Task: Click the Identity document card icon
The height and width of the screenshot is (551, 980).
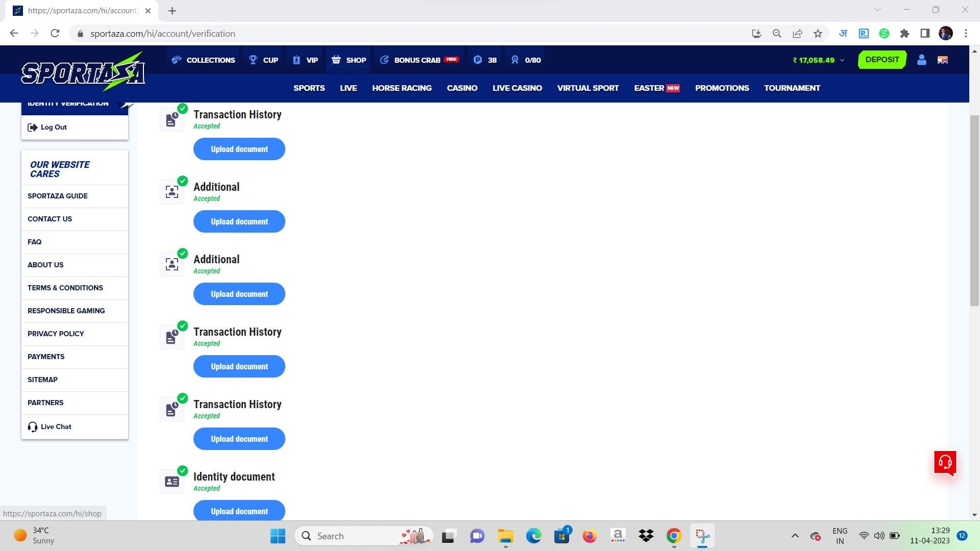Action: [x=172, y=482]
